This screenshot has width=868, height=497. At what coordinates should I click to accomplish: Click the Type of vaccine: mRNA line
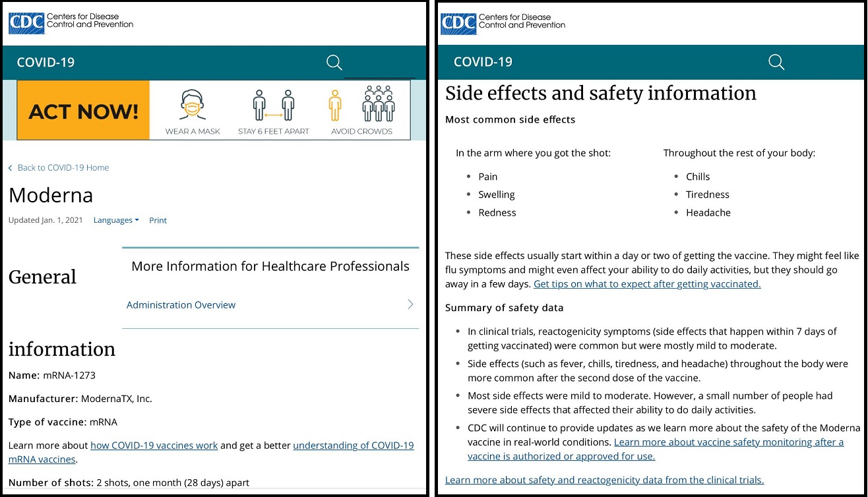click(63, 422)
